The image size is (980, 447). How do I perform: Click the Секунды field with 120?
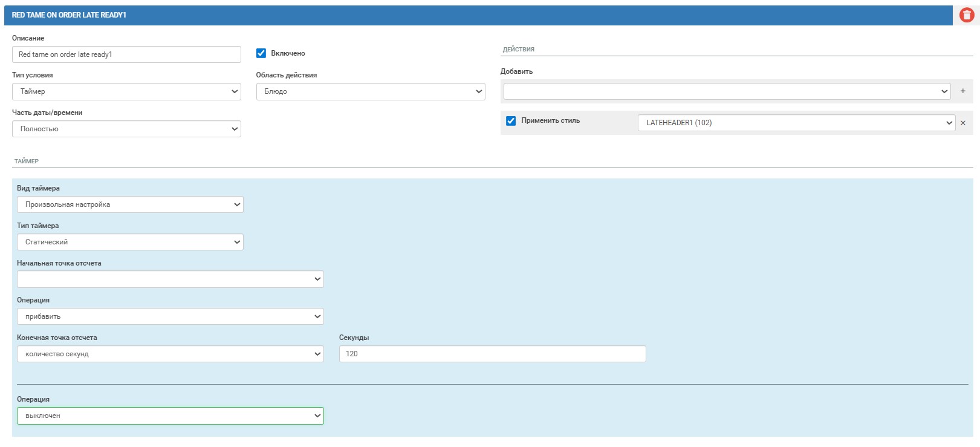coord(492,354)
